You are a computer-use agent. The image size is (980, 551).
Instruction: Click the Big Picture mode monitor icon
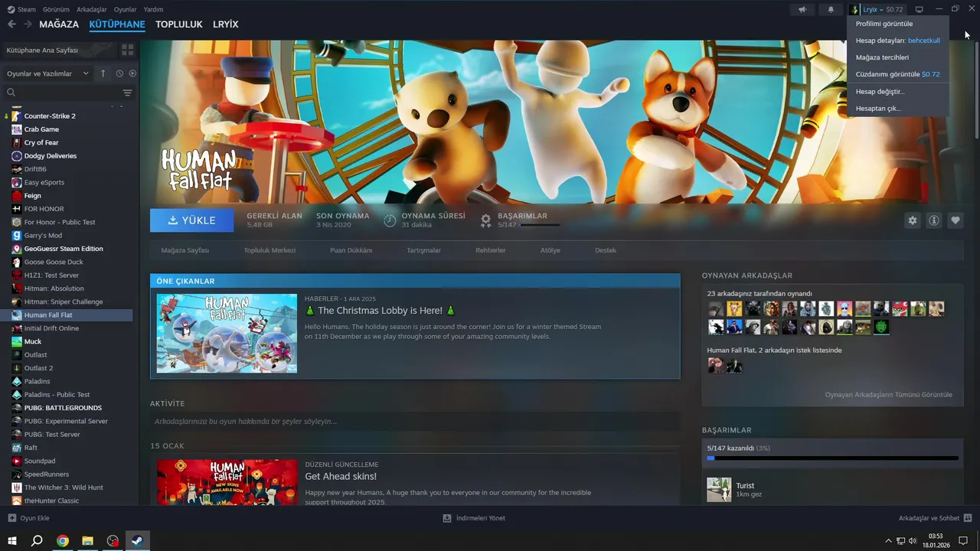coord(920,9)
